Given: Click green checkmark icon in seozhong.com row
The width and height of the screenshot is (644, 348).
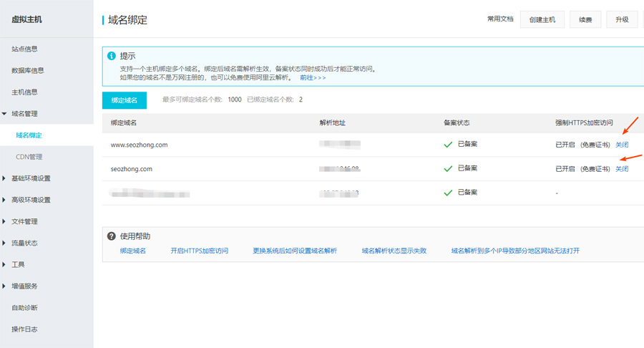Looking at the screenshot, I should 448,169.
